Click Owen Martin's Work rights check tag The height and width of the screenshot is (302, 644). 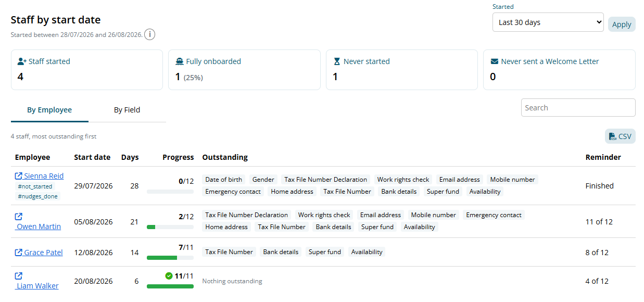(324, 215)
